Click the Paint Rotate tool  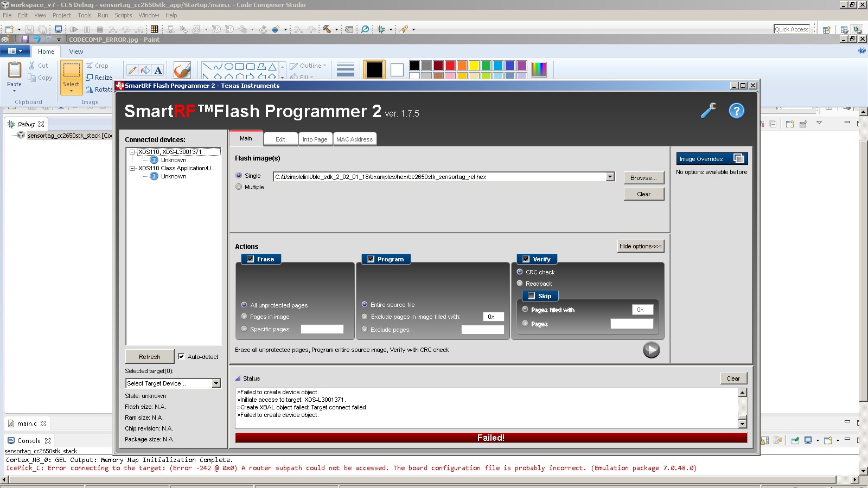[99, 89]
